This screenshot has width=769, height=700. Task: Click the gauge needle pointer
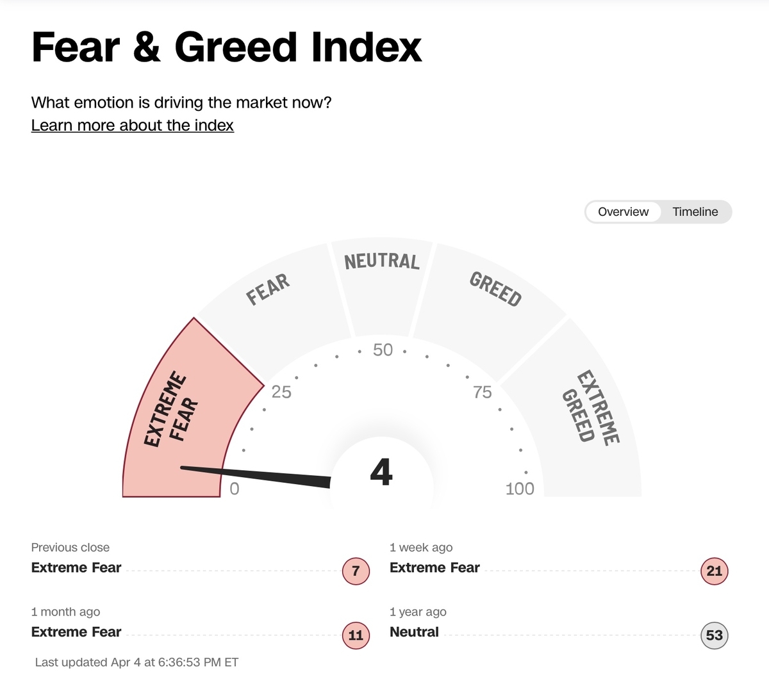(256, 477)
